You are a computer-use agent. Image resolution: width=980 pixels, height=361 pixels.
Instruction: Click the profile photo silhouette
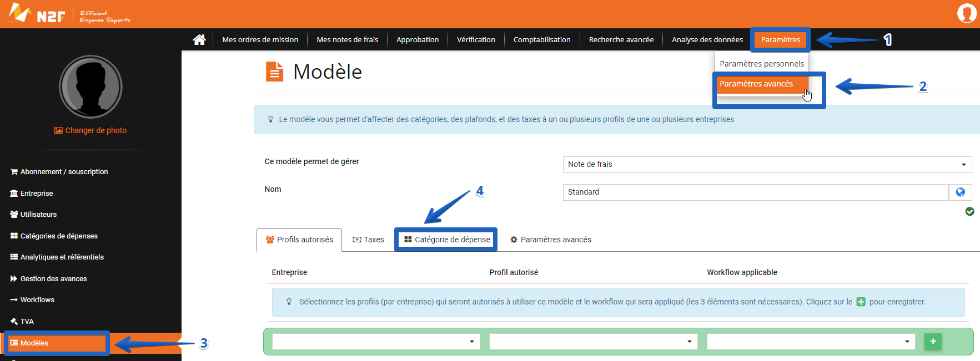pos(91,87)
